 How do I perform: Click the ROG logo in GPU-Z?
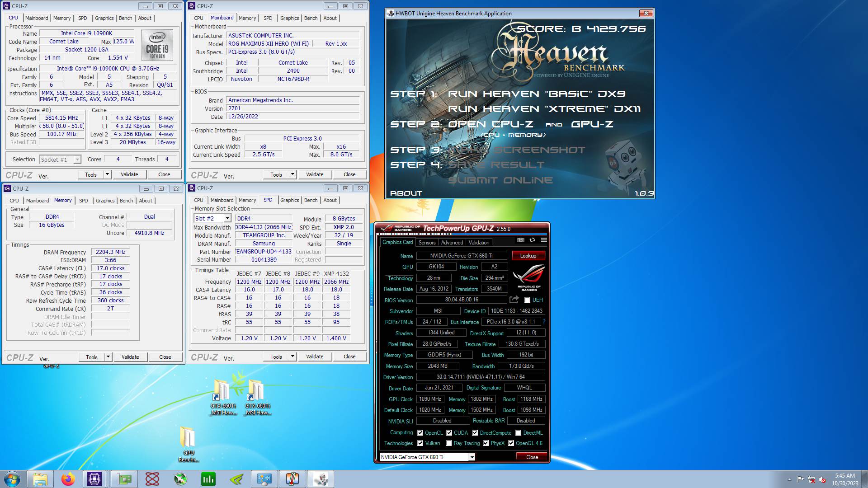(x=528, y=278)
